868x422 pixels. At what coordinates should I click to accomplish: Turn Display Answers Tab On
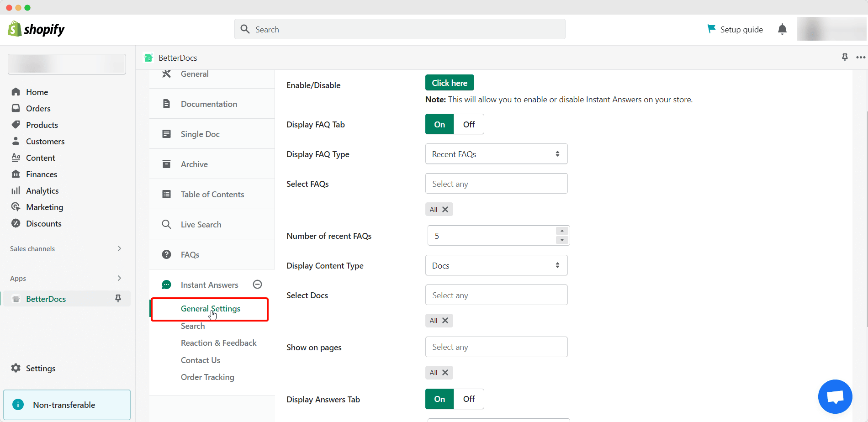pyautogui.click(x=439, y=399)
